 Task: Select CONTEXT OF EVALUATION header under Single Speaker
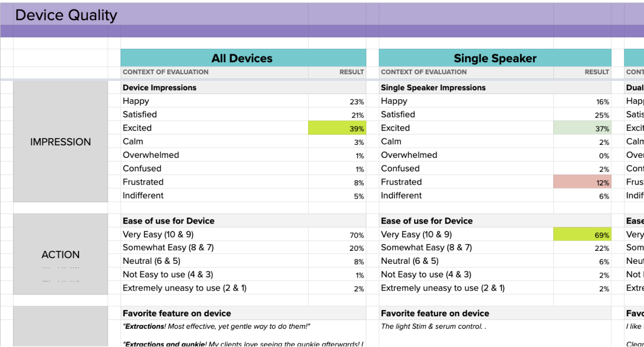point(424,72)
